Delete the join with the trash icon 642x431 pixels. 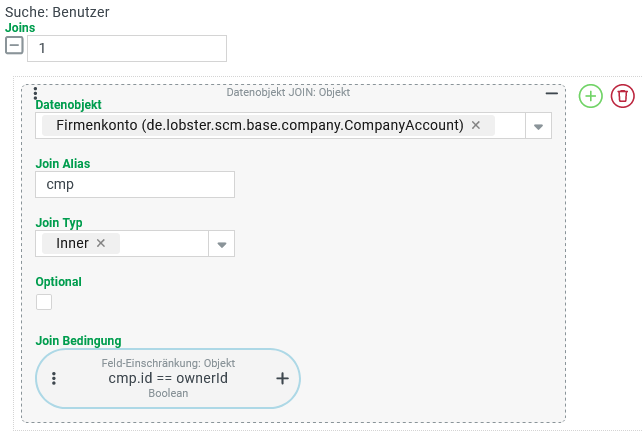pyautogui.click(x=623, y=96)
